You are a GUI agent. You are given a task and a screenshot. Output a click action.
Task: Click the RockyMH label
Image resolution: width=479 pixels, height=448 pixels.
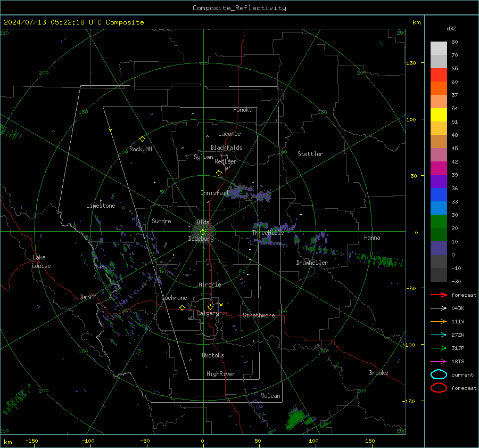(x=141, y=149)
